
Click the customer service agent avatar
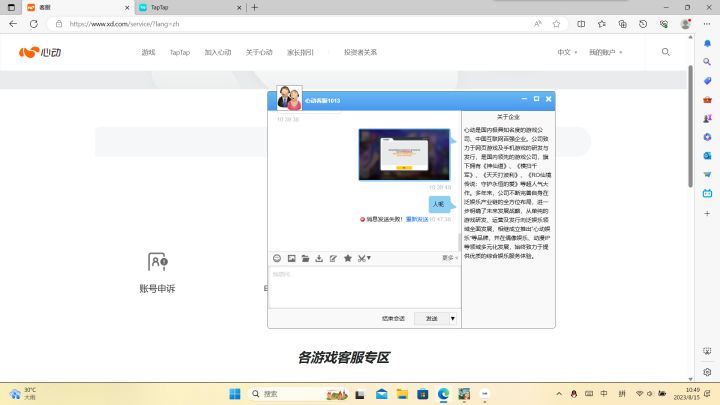289,98
